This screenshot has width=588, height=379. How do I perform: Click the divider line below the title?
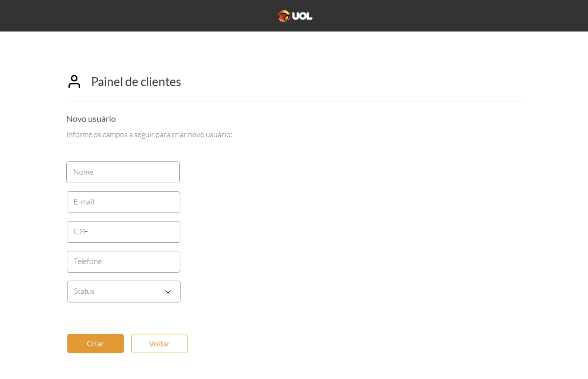(x=296, y=101)
